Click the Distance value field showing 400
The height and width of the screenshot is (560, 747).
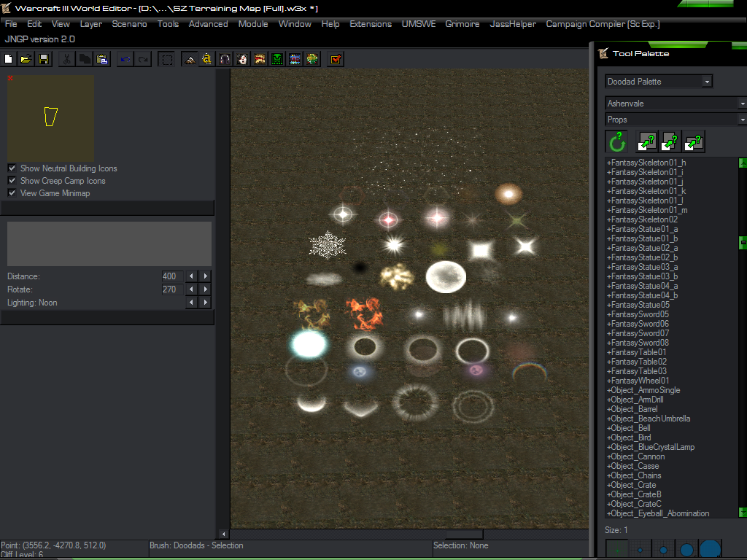pos(172,276)
